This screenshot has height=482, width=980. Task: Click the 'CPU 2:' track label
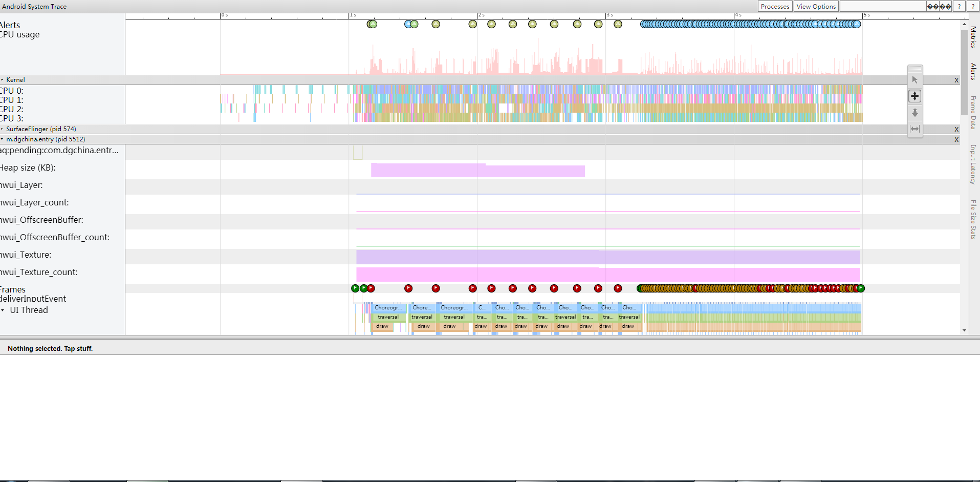coord(11,109)
